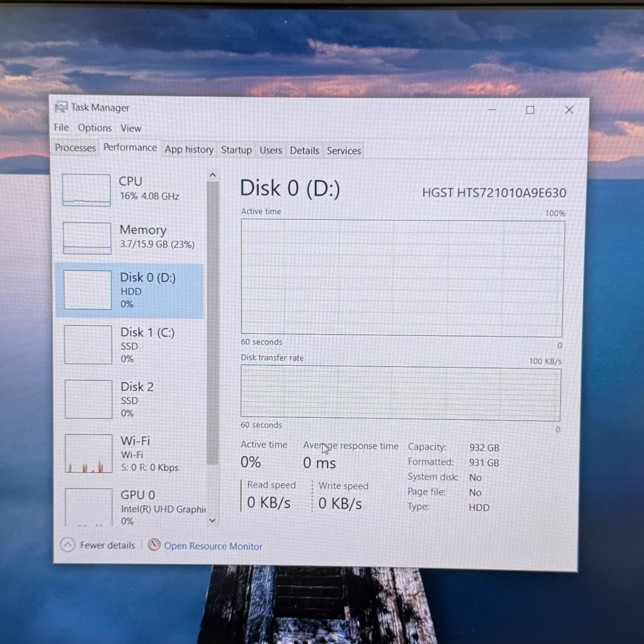Open the View menu
This screenshot has height=644, width=644.
[131, 128]
